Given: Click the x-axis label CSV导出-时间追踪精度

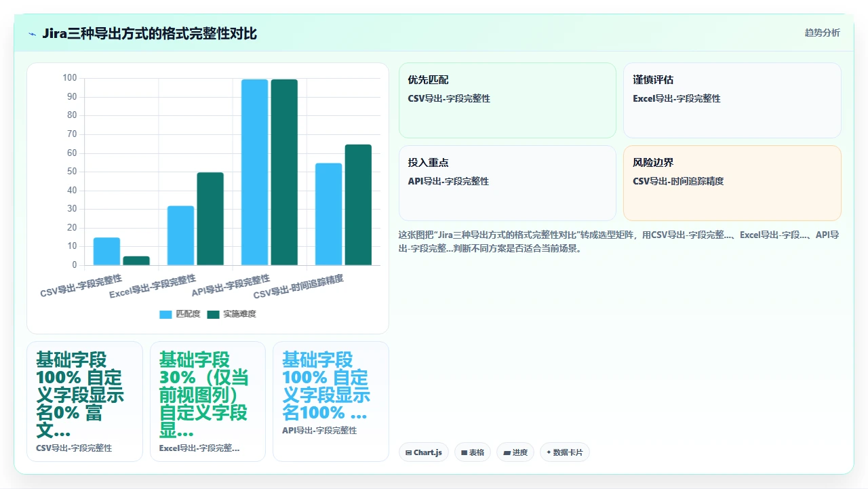Looking at the screenshot, I should (298, 287).
